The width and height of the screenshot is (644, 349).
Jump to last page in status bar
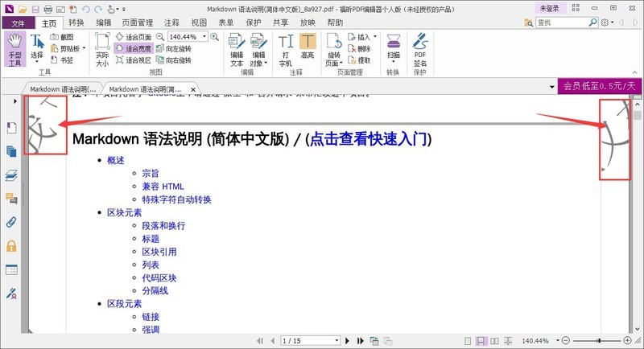pyautogui.click(x=360, y=341)
